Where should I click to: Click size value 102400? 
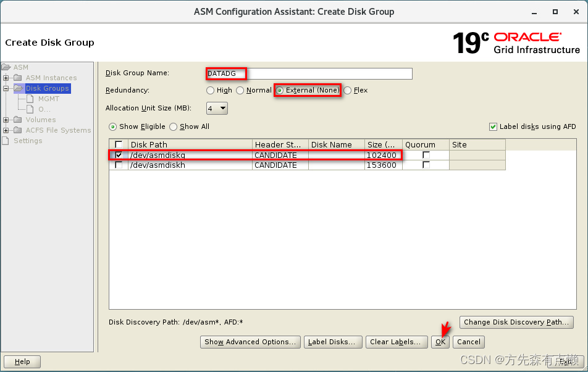[x=381, y=155]
